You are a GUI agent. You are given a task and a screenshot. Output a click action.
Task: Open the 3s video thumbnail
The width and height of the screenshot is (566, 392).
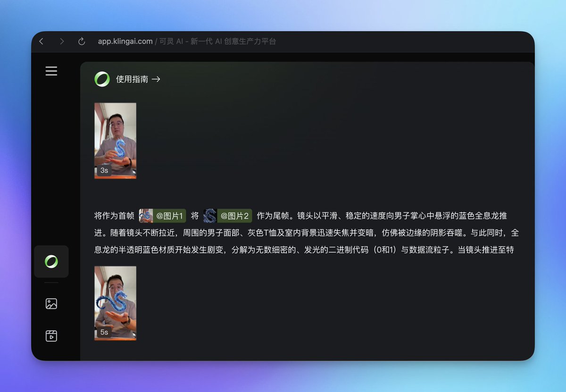click(115, 140)
